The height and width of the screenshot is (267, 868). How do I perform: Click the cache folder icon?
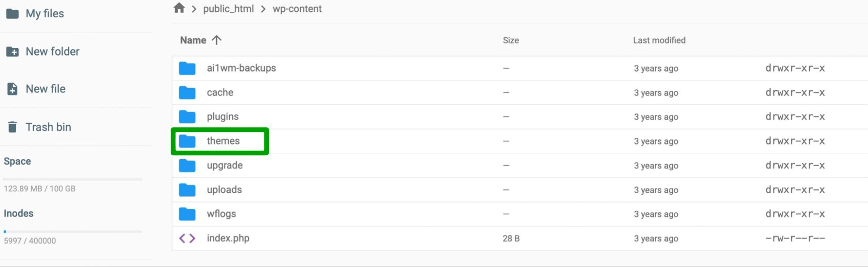pyautogui.click(x=187, y=92)
